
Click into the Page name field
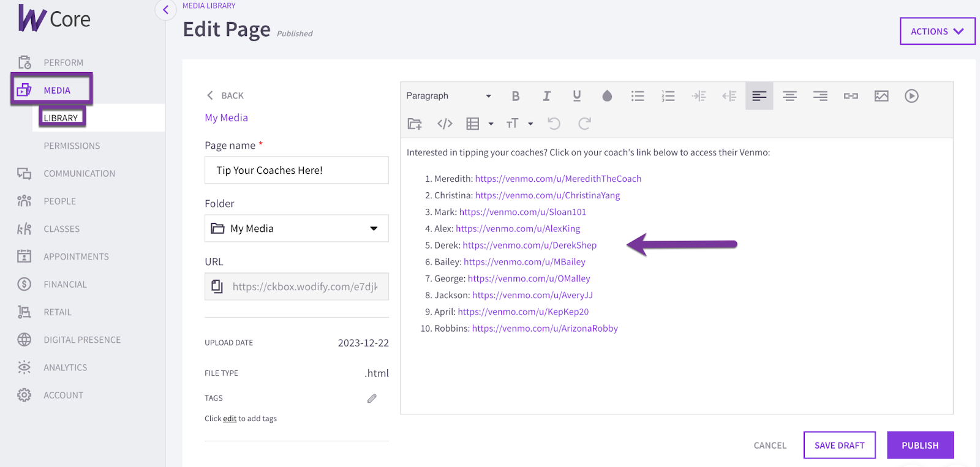pyautogui.click(x=296, y=170)
